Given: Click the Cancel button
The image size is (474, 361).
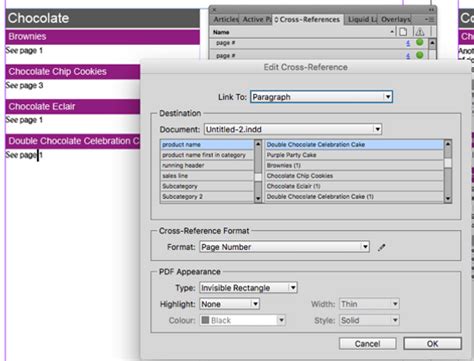Looking at the screenshot, I should [367, 344].
